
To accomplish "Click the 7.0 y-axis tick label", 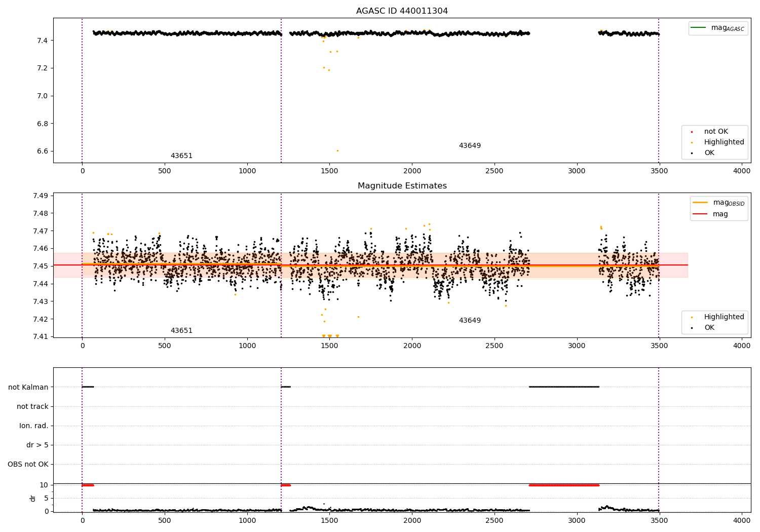I will point(43,96).
